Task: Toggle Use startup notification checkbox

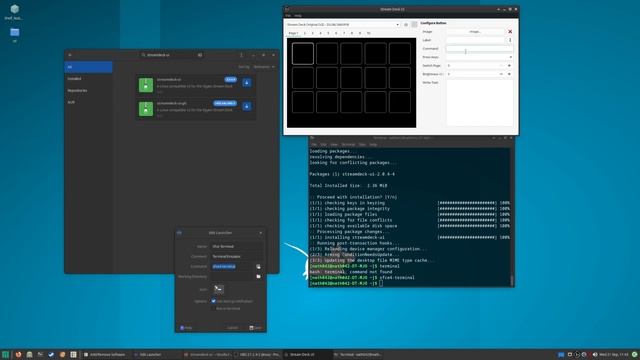Action: pyautogui.click(x=213, y=301)
